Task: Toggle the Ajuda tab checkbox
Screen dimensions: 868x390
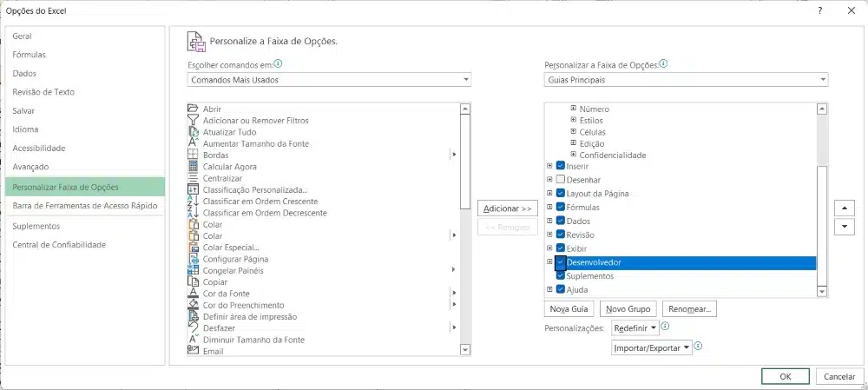Action: pos(560,289)
